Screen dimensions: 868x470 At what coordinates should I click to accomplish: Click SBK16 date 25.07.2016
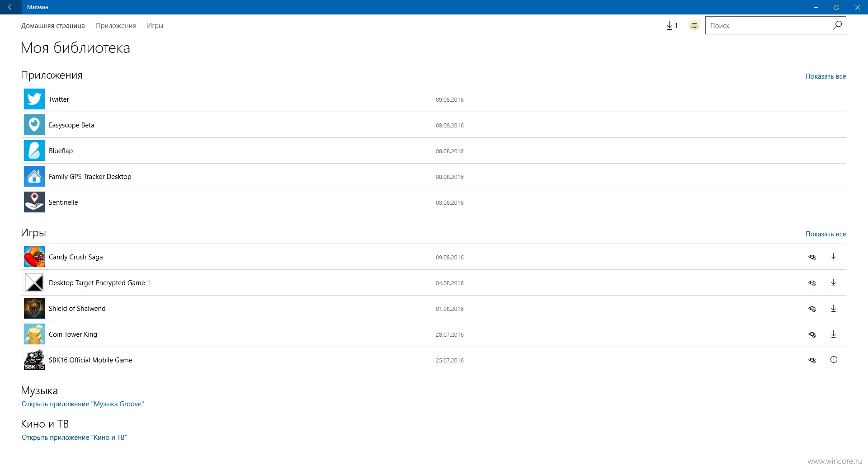(x=449, y=361)
